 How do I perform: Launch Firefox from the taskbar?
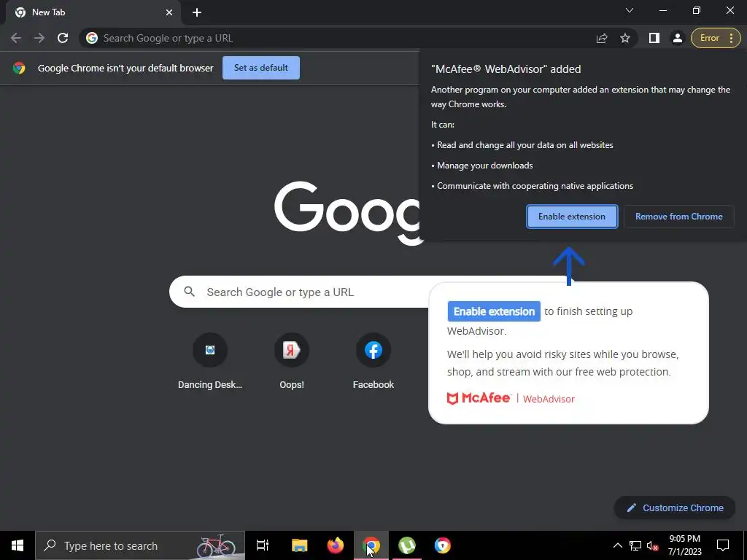336,545
